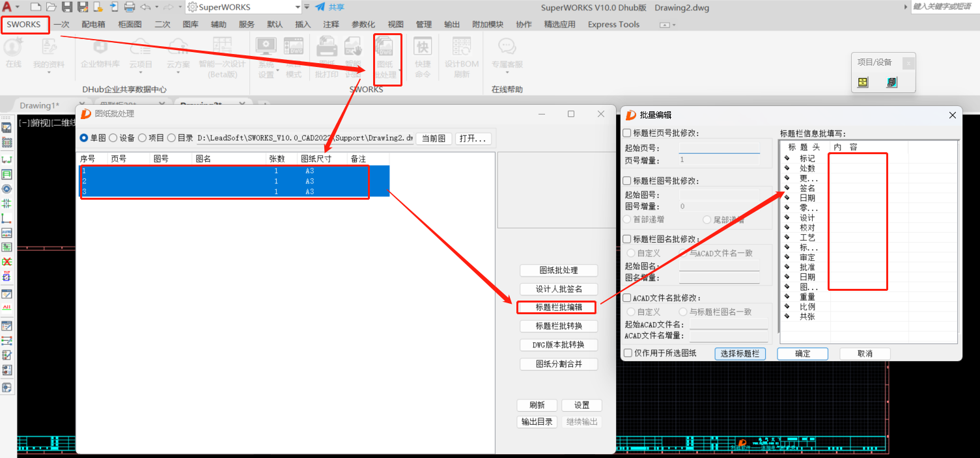Viewport: 980px width, 458px height.
Task: Expand the 云项目 dropdown arrow
Action: pos(141,74)
